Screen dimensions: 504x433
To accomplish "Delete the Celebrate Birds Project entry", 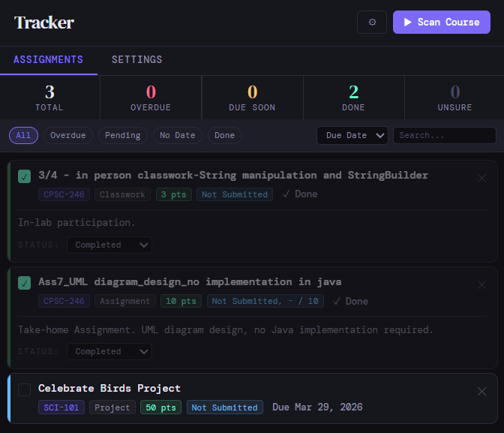I will tap(481, 391).
